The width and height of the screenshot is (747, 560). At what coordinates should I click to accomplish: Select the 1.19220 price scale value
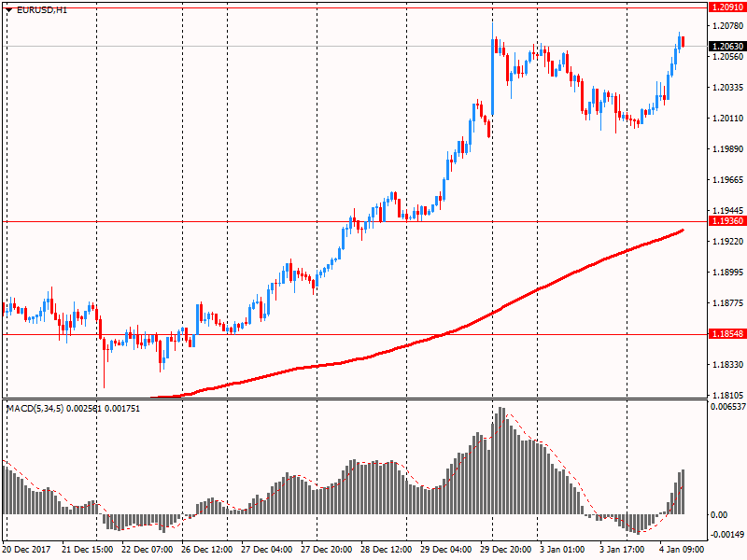click(728, 242)
